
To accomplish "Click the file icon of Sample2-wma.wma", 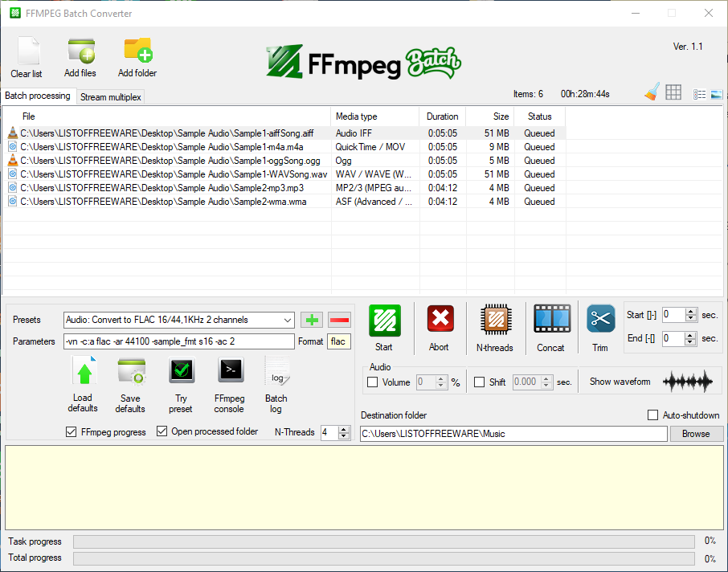I will [x=13, y=202].
